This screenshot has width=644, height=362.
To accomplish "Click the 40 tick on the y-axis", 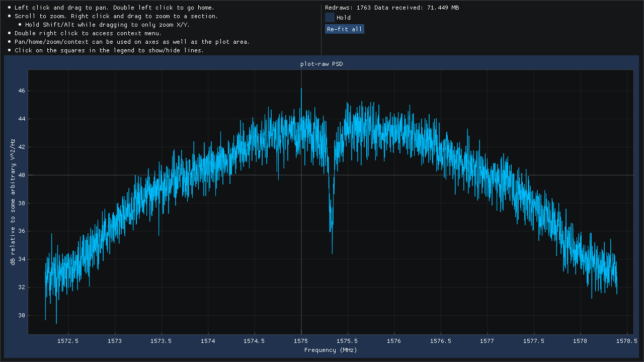I will tap(21, 175).
